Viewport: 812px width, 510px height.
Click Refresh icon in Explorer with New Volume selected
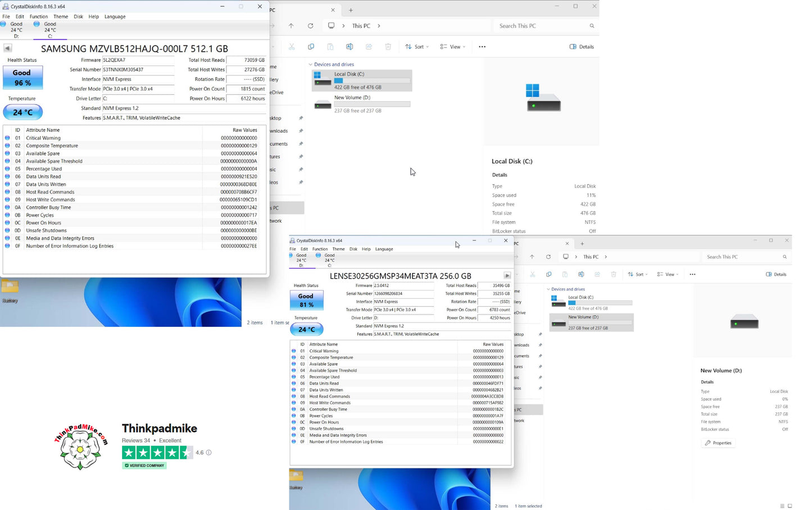pyautogui.click(x=548, y=257)
